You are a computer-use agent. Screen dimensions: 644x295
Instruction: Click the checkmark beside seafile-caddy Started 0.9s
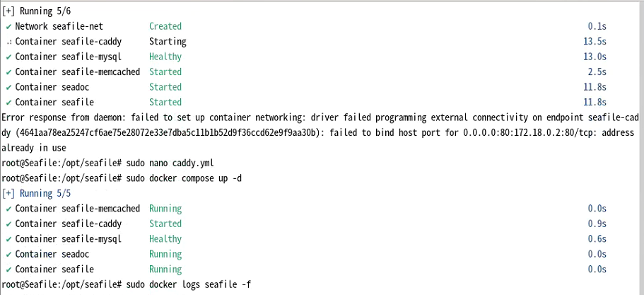pos(8,224)
